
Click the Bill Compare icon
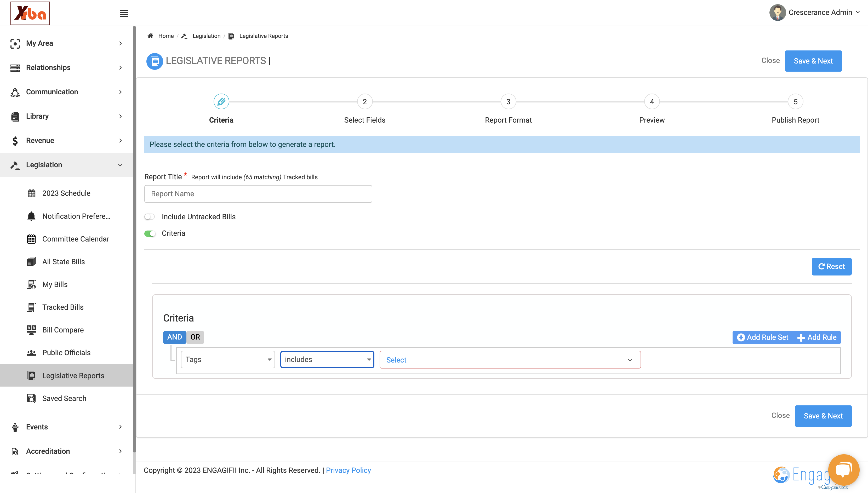coord(31,330)
